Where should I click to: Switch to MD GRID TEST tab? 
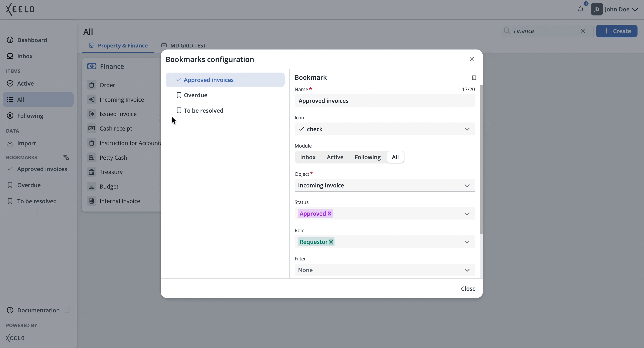tap(184, 45)
